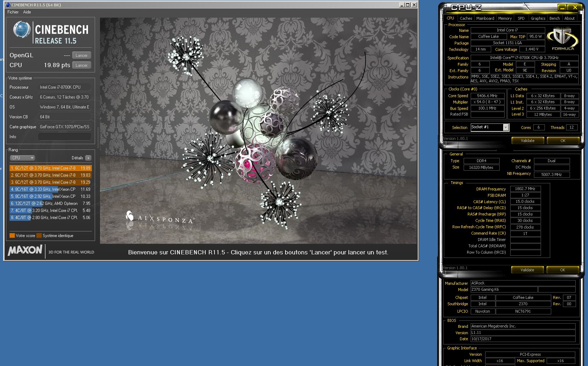The height and width of the screenshot is (366, 588).
Task: Click the Cinebench globe logo icon
Action: [22, 30]
